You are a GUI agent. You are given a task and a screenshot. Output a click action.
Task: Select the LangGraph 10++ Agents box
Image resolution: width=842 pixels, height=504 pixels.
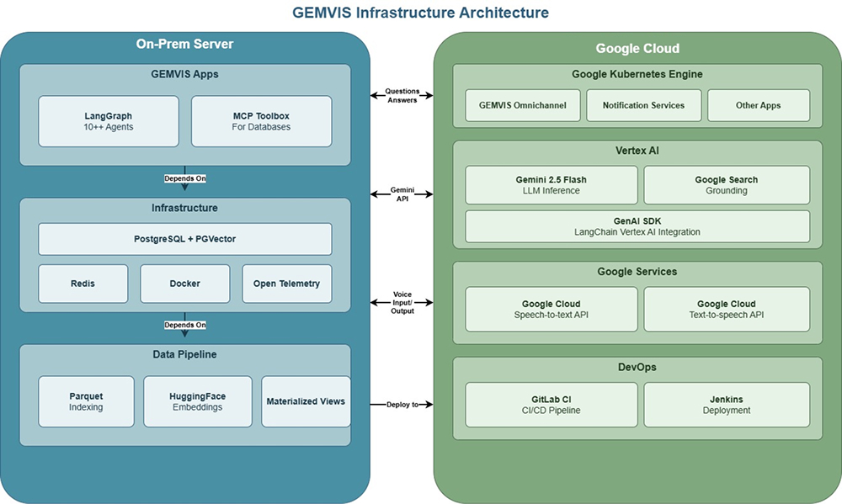pos(109,121)
